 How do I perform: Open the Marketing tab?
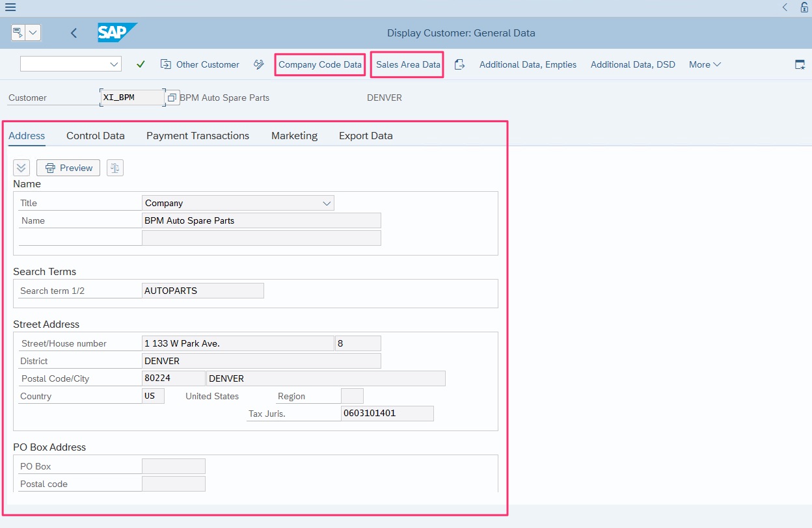click(294, 135)
